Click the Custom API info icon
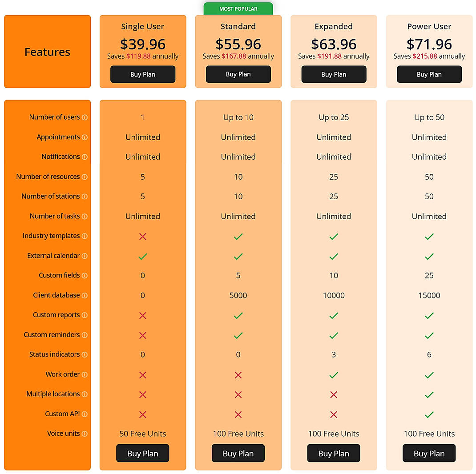The height and width of the screenshot is (474, 476). coord(85,414)
